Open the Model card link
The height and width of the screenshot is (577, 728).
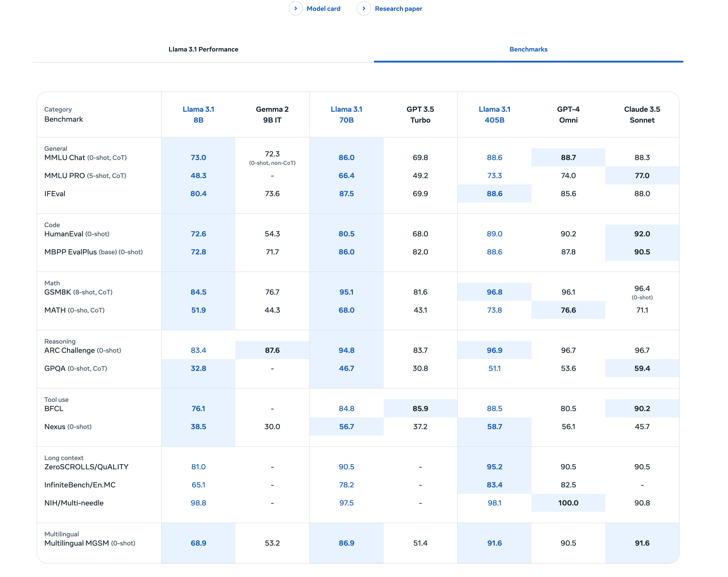[x=323, y=9]
